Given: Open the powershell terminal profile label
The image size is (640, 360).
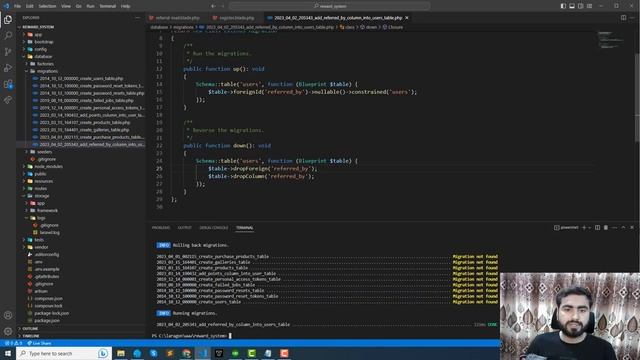Looking at the screenshot, I should click(x=566, y=228).
